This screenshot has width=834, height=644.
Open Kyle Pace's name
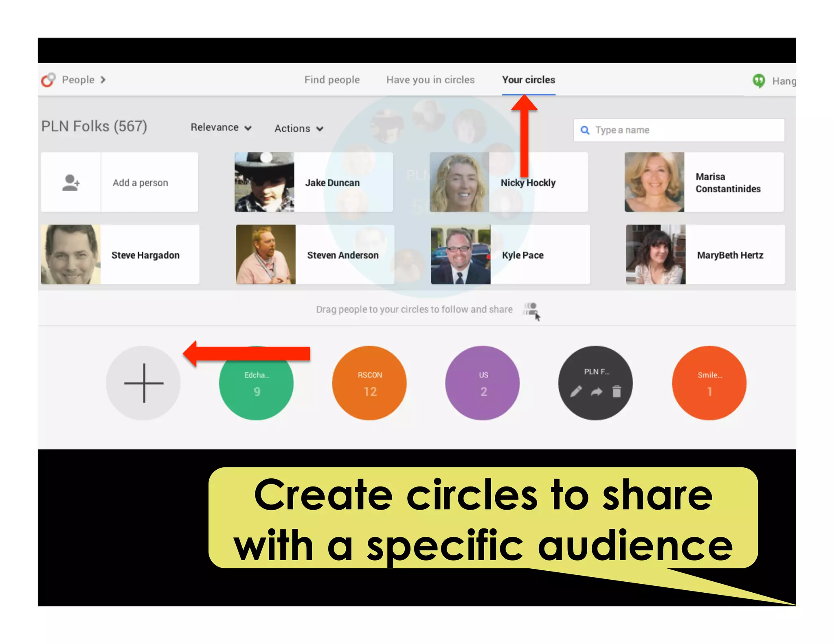[522, 255]
